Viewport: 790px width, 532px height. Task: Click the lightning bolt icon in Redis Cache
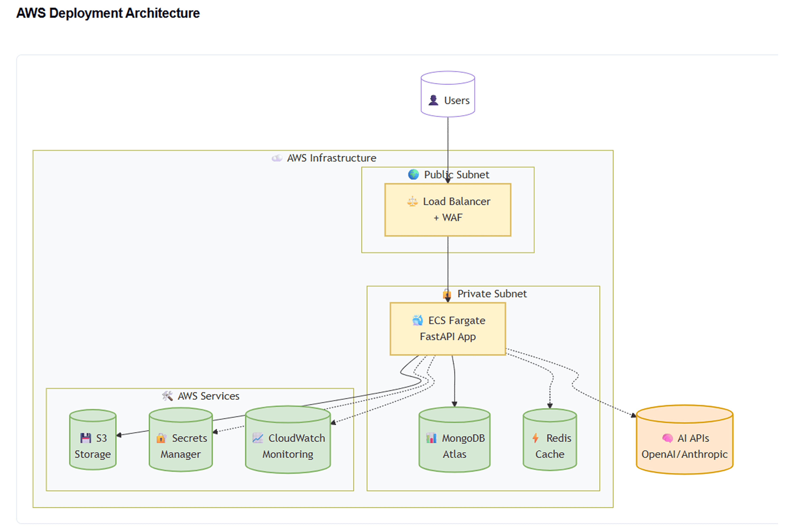click(535, 438)
